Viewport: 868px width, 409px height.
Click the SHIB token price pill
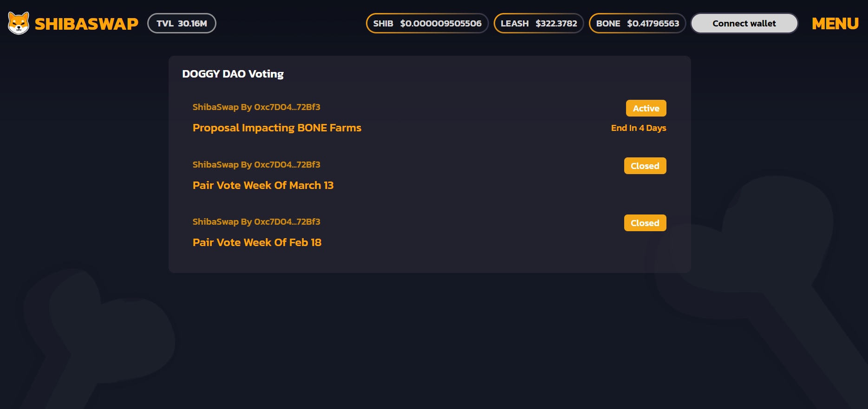tap(427, 23)
